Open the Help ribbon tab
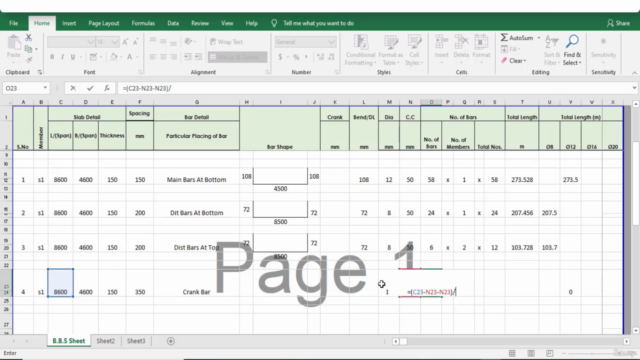Viewport: 640px width, 360px height. 251,23
